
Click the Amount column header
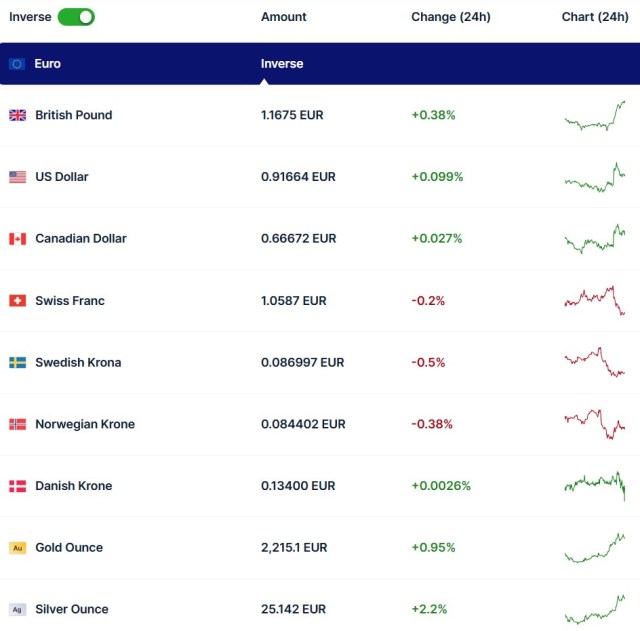click(x=283, y=17)
